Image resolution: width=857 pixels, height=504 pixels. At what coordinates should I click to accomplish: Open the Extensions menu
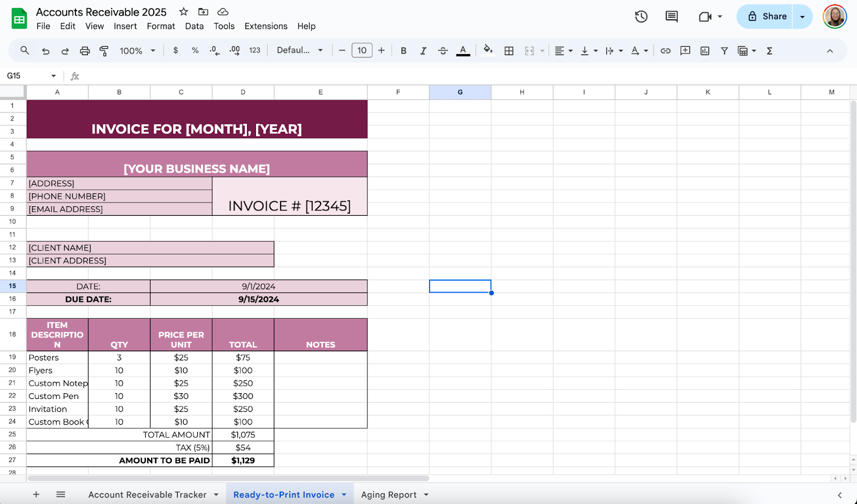(x=266, y=26)
